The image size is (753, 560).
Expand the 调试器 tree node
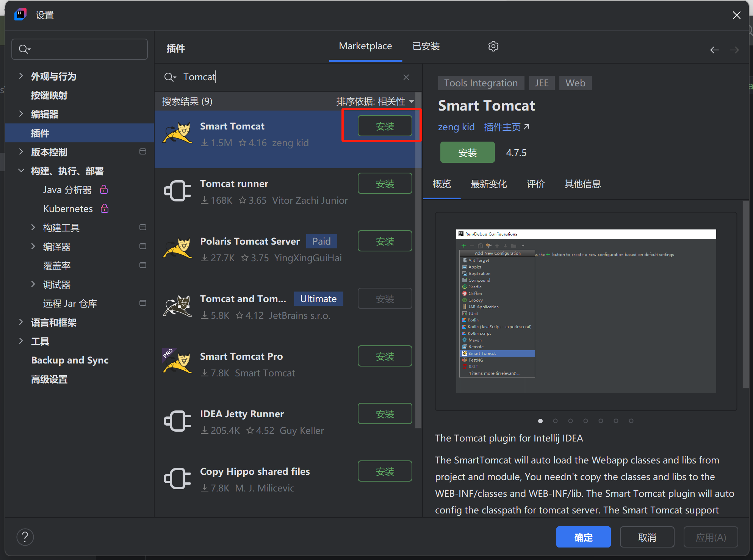(x=33, y=284)
